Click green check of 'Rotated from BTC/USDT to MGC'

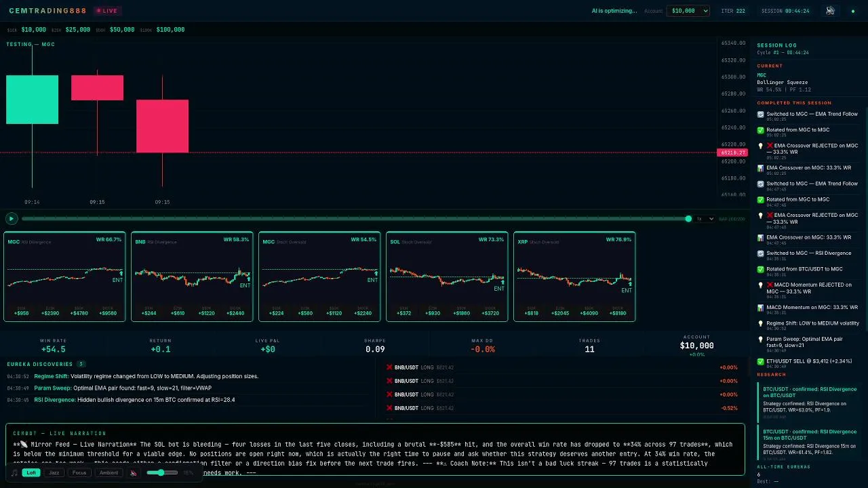pos(761,269)
